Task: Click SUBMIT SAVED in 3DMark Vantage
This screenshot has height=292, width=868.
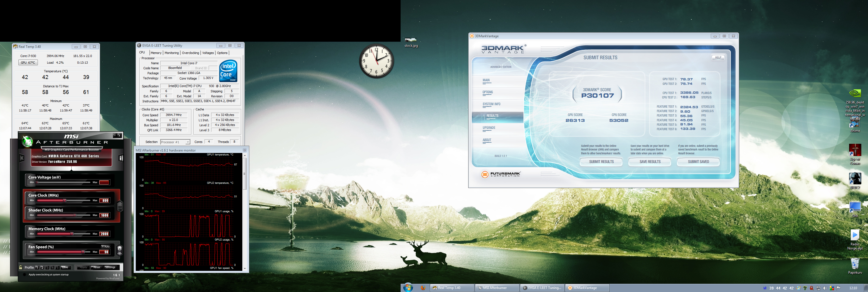Action: (x=699, y=162)
